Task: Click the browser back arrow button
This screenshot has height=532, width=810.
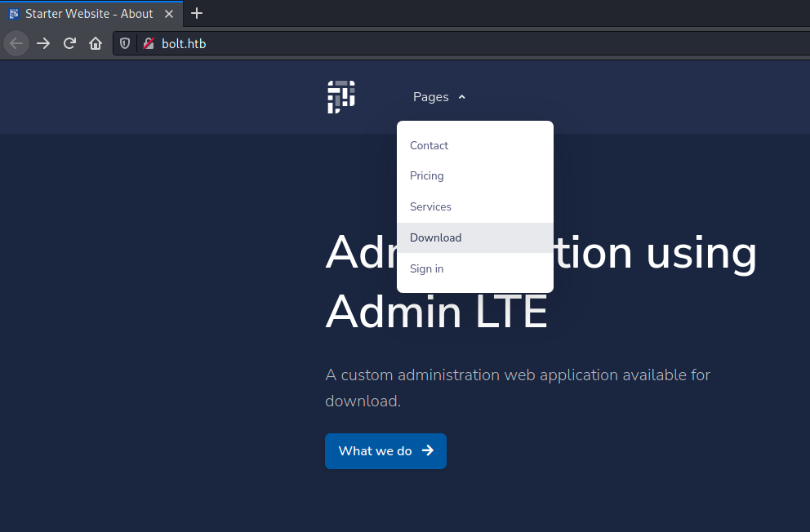Action: click(16, 44)
